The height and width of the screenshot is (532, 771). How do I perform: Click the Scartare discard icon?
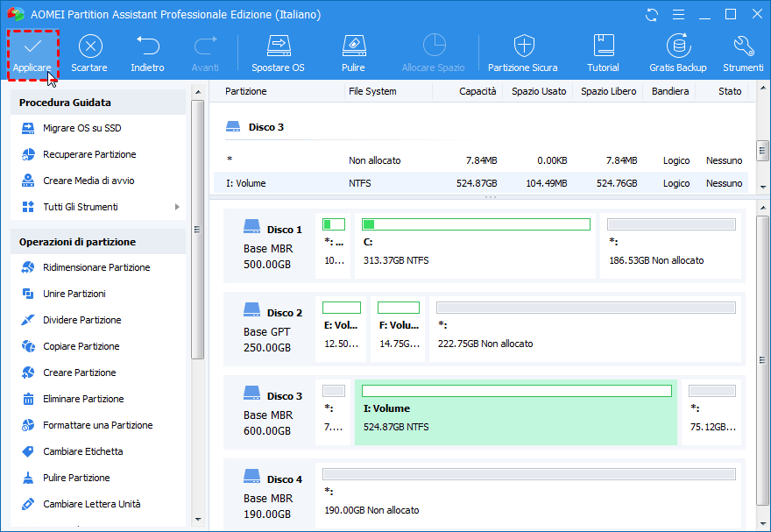tap(89, 46)
